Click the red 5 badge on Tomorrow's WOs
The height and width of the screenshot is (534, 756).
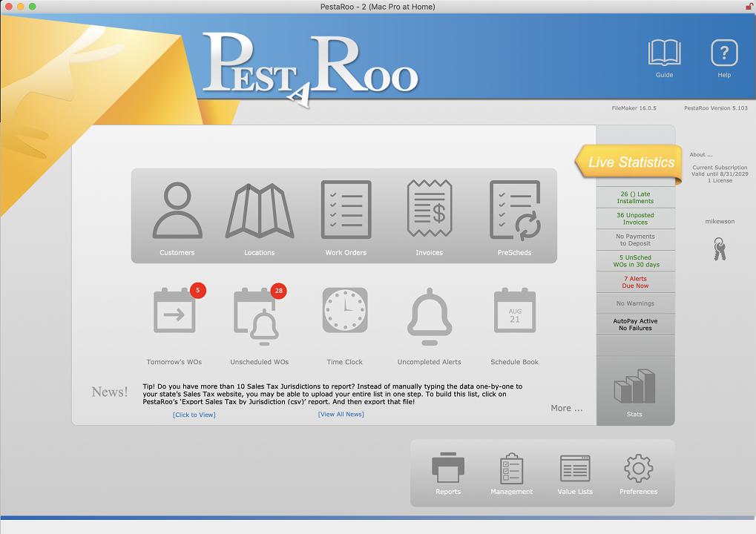click(x=197, y=290)
